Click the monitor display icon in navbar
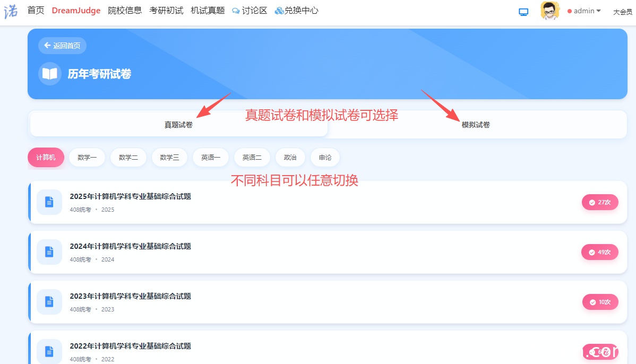 [523, 12]
